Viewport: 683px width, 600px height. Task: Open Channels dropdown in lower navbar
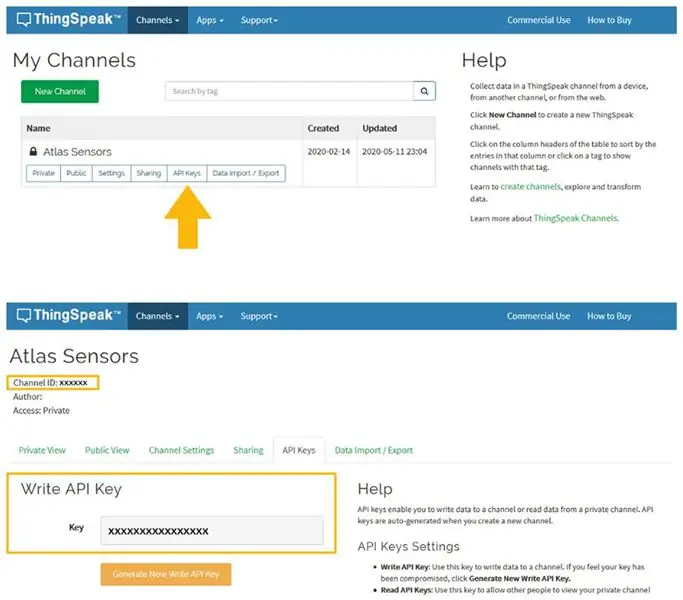(158, 316)
